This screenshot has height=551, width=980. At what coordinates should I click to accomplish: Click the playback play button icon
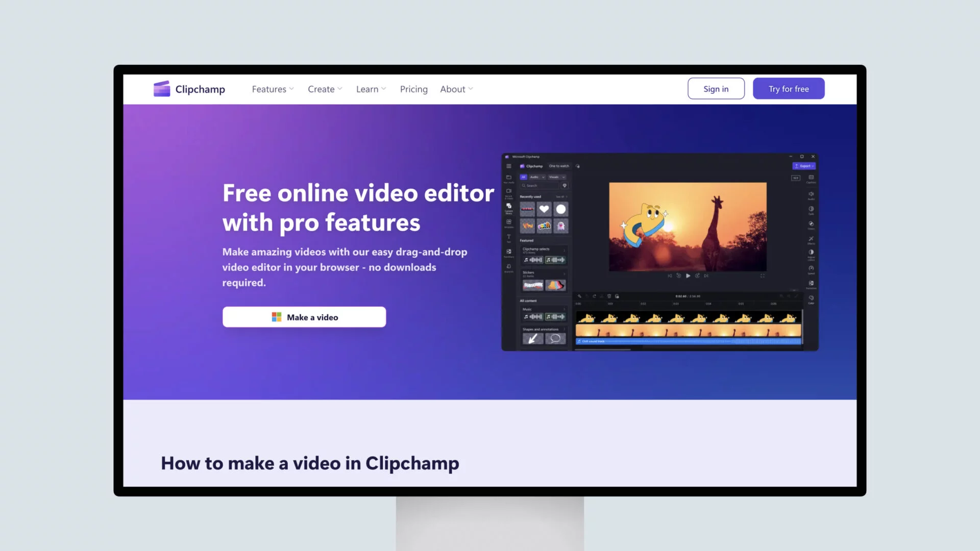point(688,275)
